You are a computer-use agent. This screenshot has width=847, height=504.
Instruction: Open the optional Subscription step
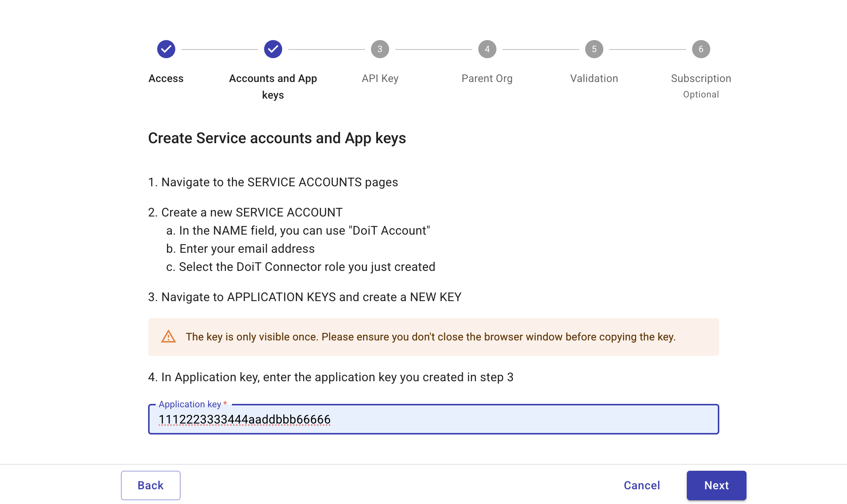pos(701,79)
